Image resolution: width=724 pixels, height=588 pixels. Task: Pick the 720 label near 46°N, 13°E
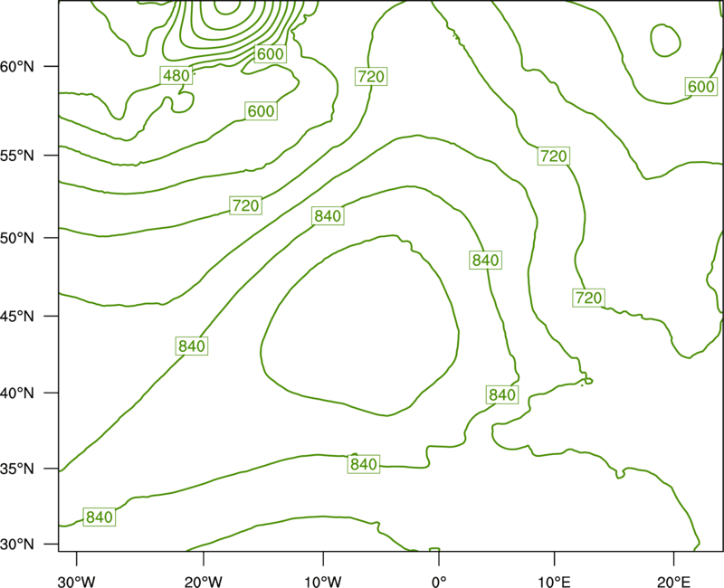[x=588, y=298]
